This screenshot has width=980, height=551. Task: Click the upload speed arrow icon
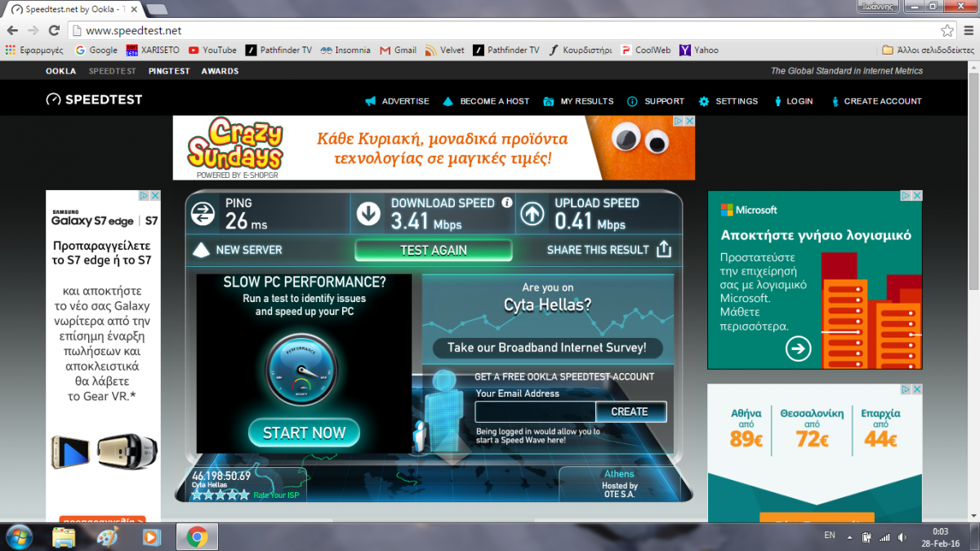pyautogui.click(x=532, y=214)
